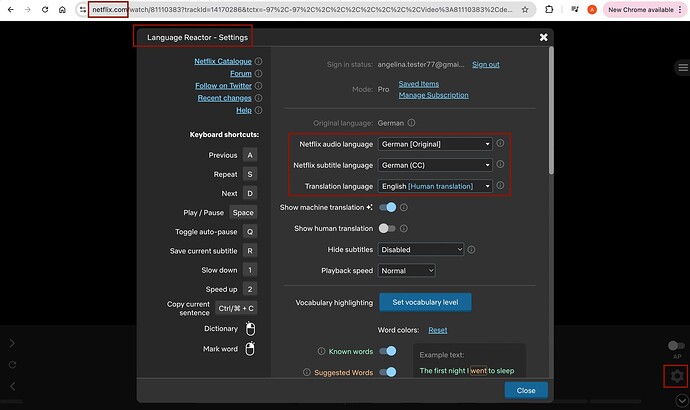Viewport: 690px width, 410px height.
Task: Click the settings gear icon at bottom right
Action: click(677, 377)
